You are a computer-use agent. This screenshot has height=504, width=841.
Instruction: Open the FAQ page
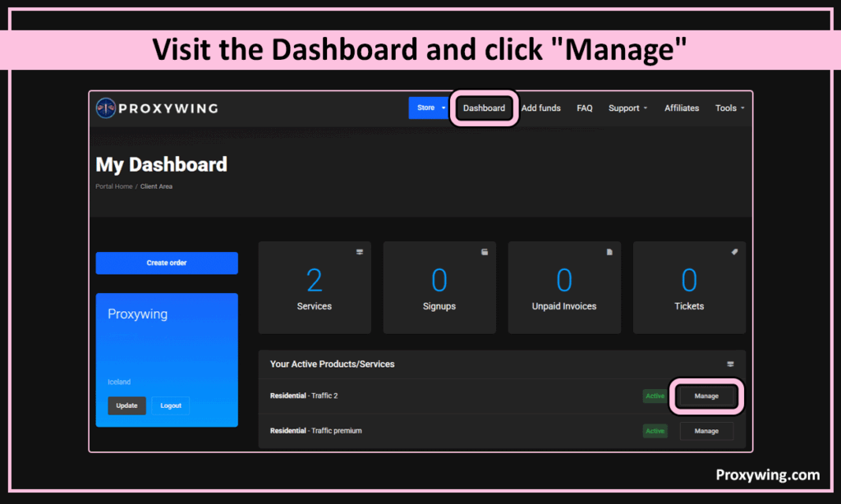click(584, 108)
